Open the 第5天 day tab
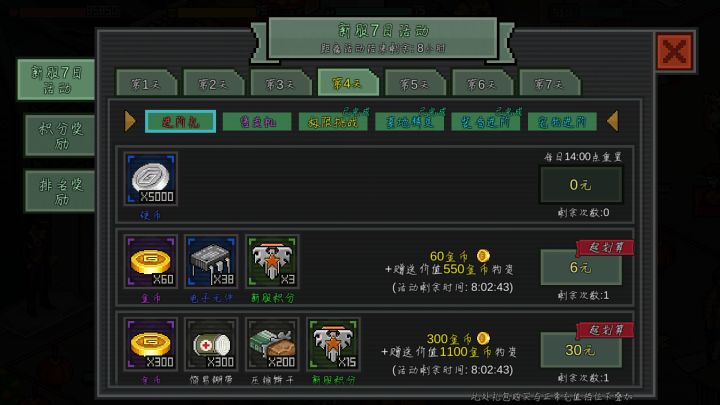This screenshot has width=720, height=405. click(x=415, y=83)
